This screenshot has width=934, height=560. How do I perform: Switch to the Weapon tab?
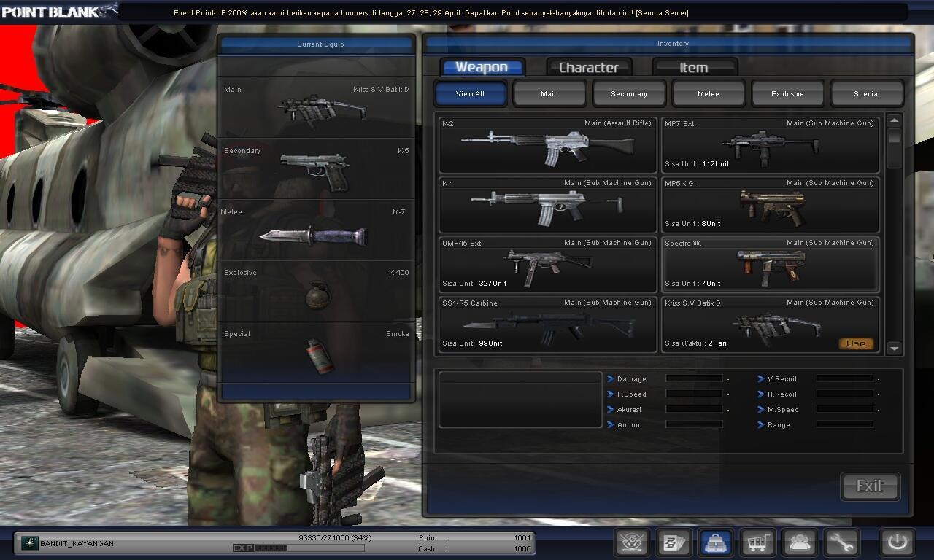click(482, 67)
